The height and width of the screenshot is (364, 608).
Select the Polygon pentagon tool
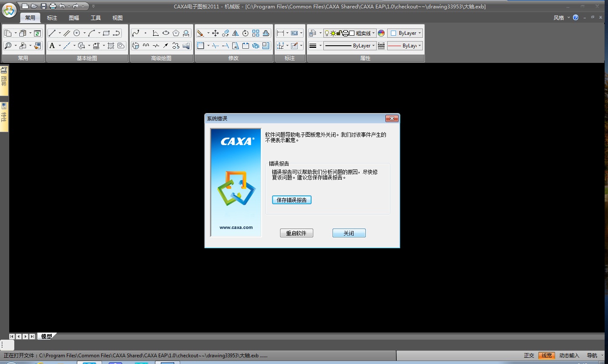coord(176,33)
